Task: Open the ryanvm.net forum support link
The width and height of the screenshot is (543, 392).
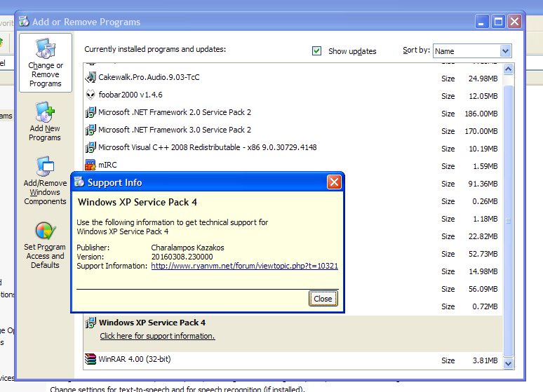Action: click(x=244, y=266)
